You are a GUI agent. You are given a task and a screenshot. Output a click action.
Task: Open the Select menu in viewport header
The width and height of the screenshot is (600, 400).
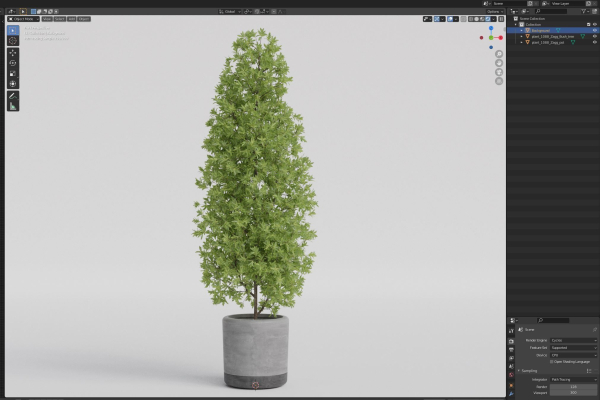[60, 19]
